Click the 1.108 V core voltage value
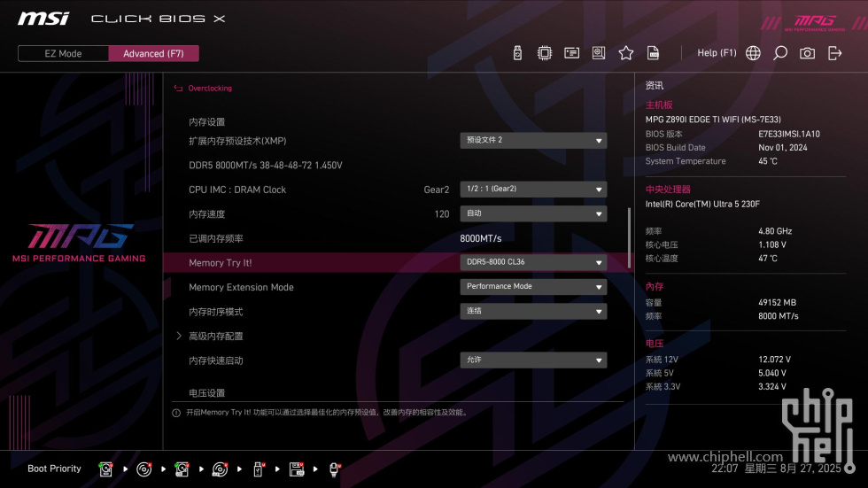Screen dimensions: 868x488 coord(772,244)
